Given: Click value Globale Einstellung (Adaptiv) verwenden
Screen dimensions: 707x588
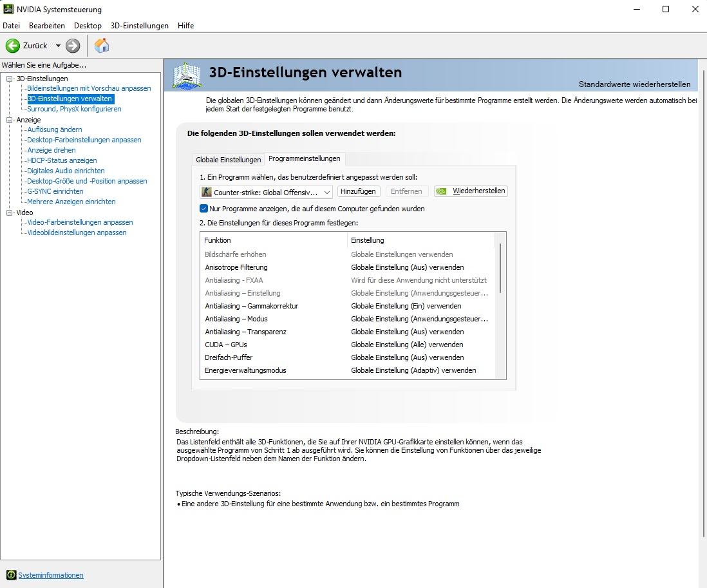Looking at the screenshot, I should 413,371.
